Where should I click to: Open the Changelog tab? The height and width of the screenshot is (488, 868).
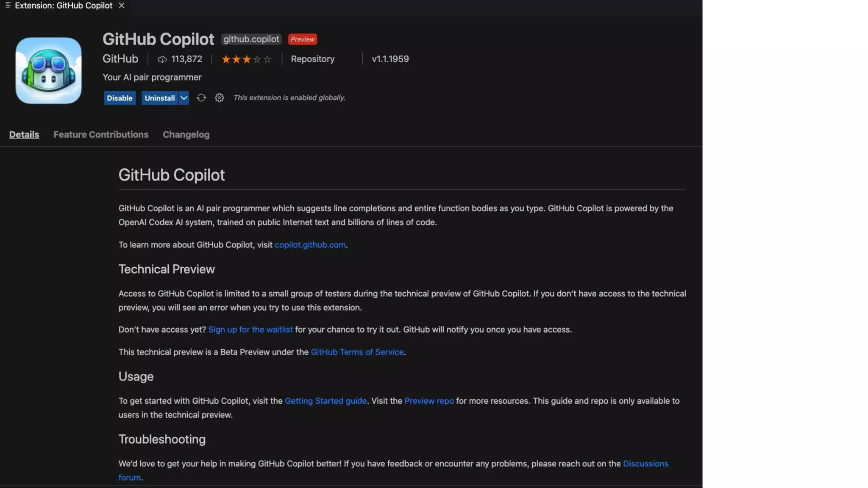(186, 135)
